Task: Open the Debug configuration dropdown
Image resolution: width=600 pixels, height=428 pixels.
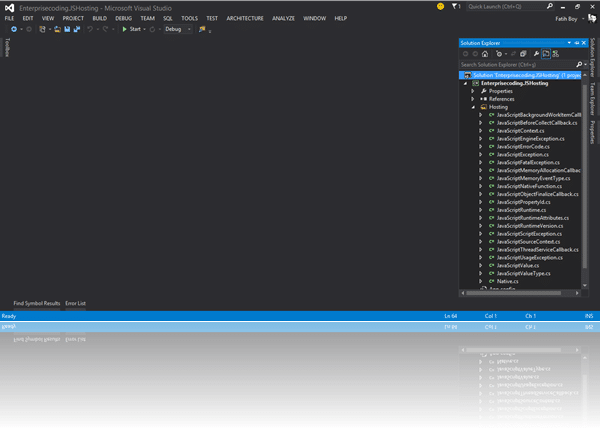Action: coord(178,29)
